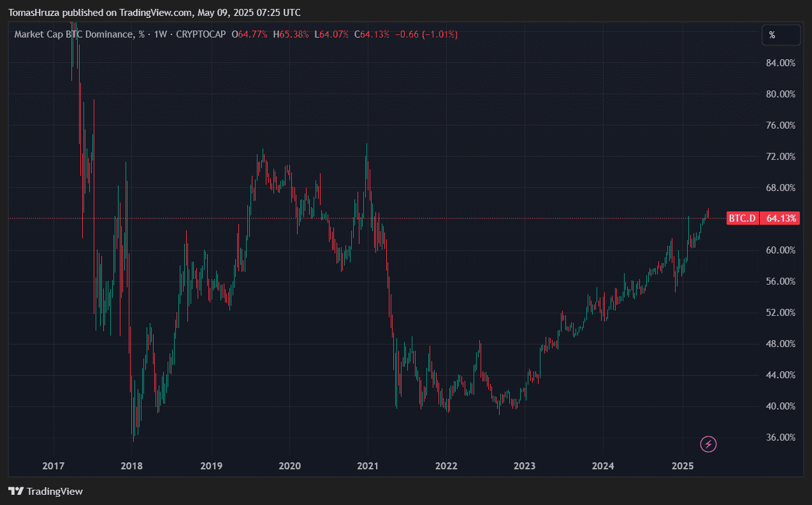
Task: Click the open value O64.77%
Action: (250, 34)
